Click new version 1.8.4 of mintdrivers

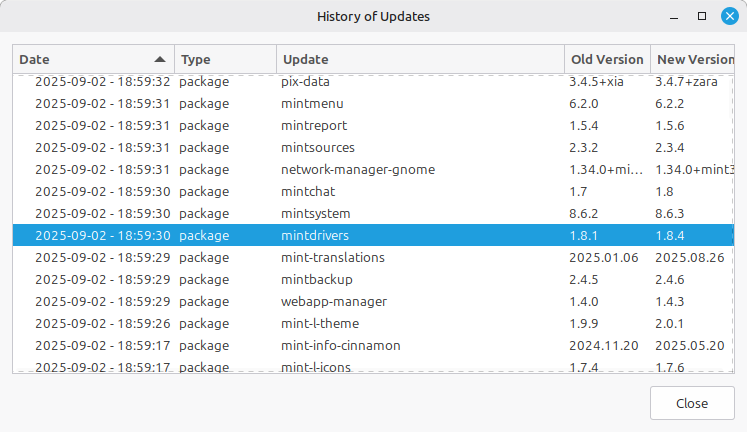pos(669,235)
